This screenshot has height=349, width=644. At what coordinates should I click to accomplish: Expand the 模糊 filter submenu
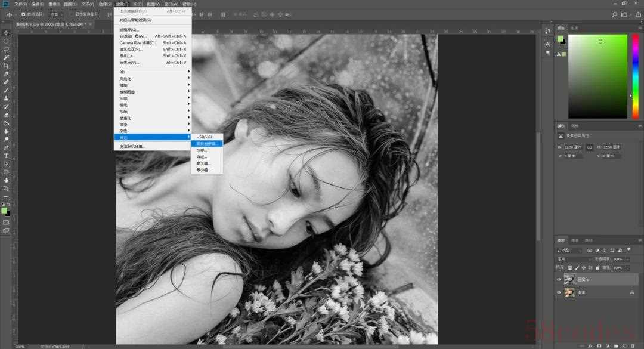pos(153,85)
